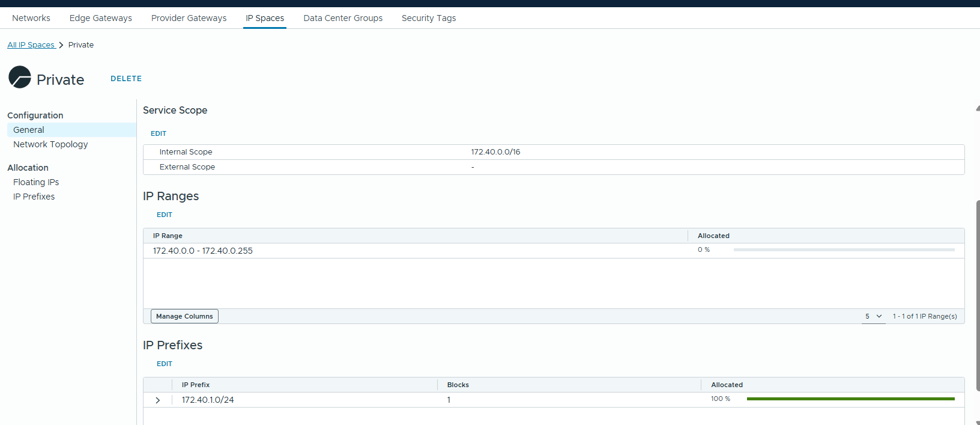Open the Security Tags tab
The height and width of the screenshot is (425, 980).
click(429, 18)
